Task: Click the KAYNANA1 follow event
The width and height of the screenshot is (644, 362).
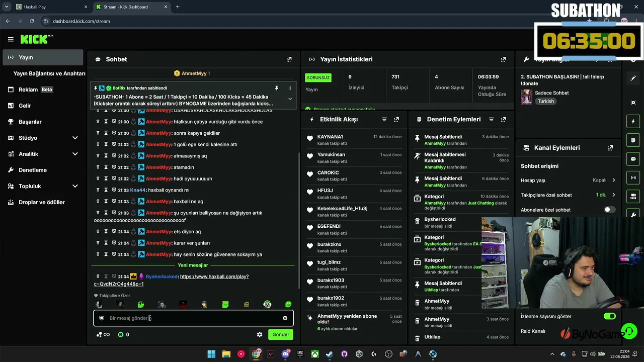Action: pos(355,140)
